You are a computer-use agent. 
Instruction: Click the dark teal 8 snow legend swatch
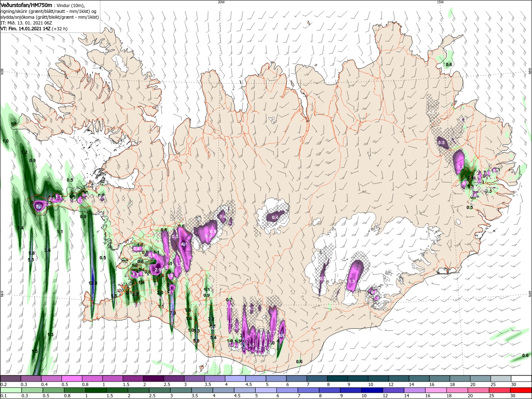(337, 379)
